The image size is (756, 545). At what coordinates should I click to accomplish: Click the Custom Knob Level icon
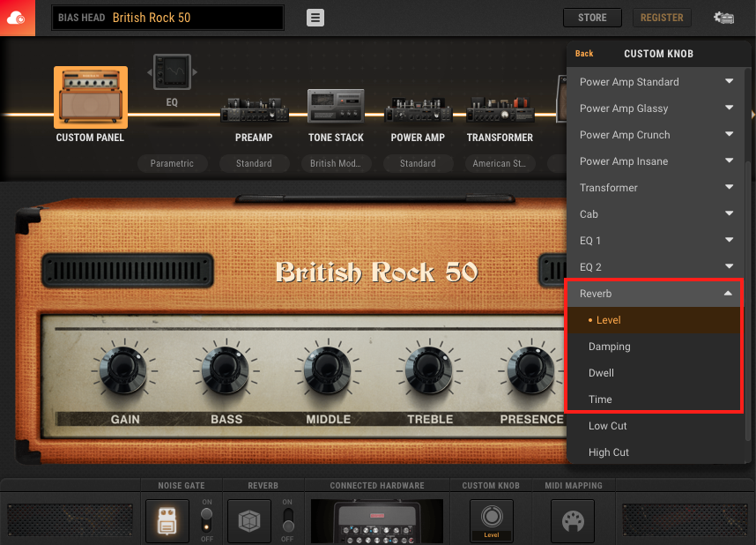point(491,520)
